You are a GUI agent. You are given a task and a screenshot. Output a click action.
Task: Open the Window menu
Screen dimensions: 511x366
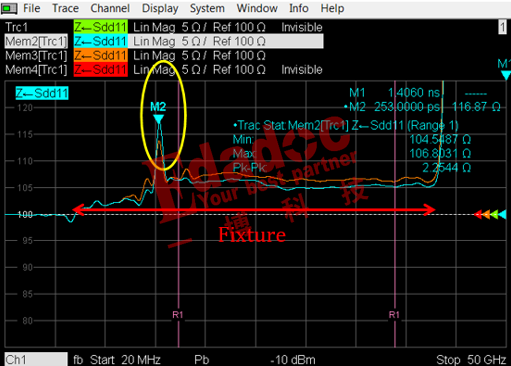pyautogui.click(x=257, y=8)
